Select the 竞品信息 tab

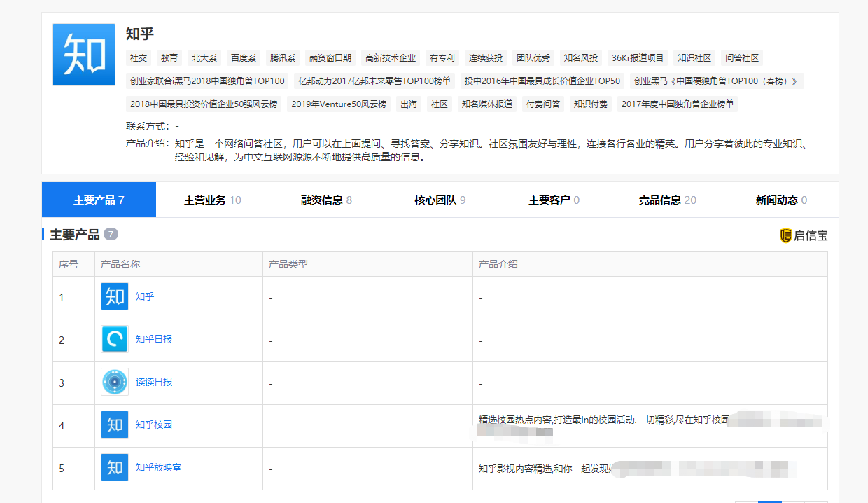click(667, 200)
